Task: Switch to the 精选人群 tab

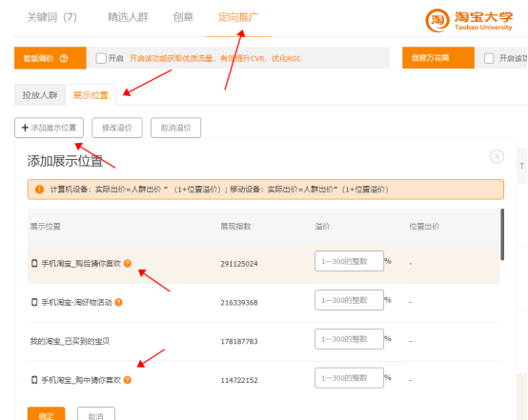Action: (128, 17)
